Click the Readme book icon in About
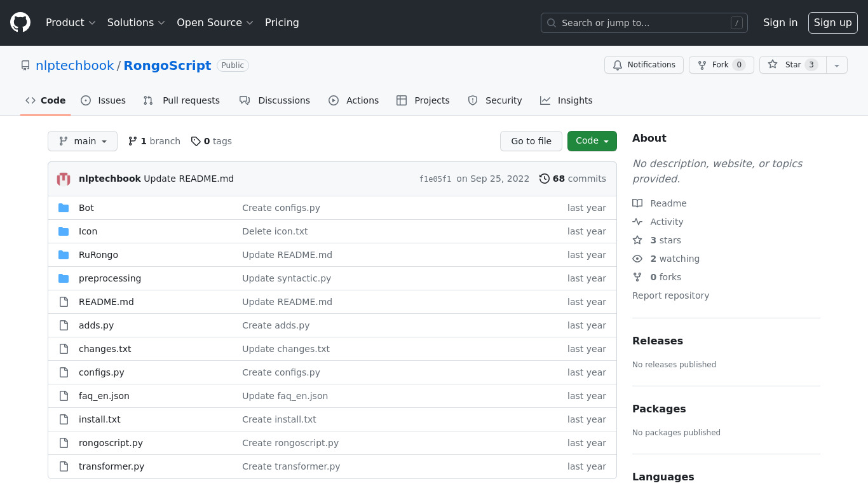 (x=637, y=203)
